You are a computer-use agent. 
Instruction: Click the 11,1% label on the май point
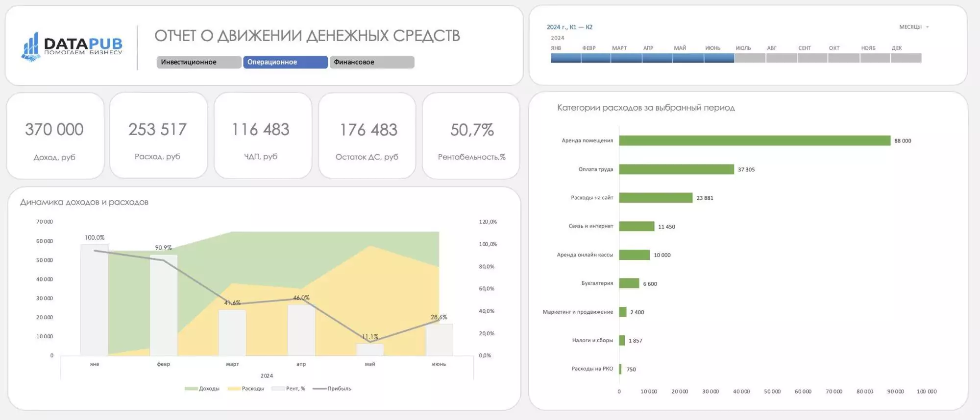[370, 337]
